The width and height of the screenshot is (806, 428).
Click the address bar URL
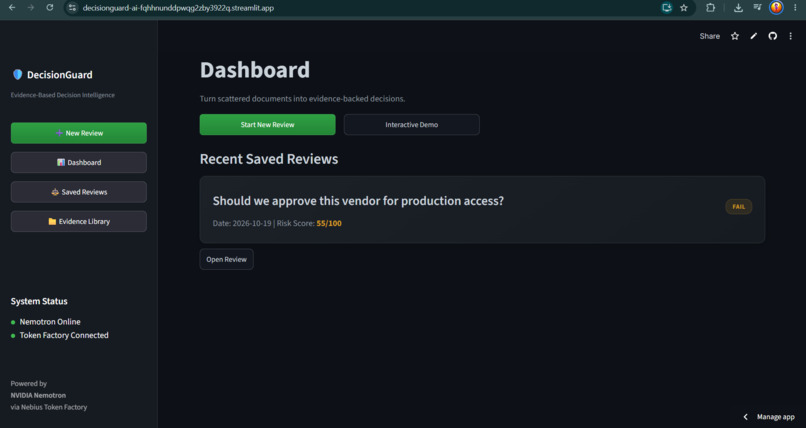(178, 8)
